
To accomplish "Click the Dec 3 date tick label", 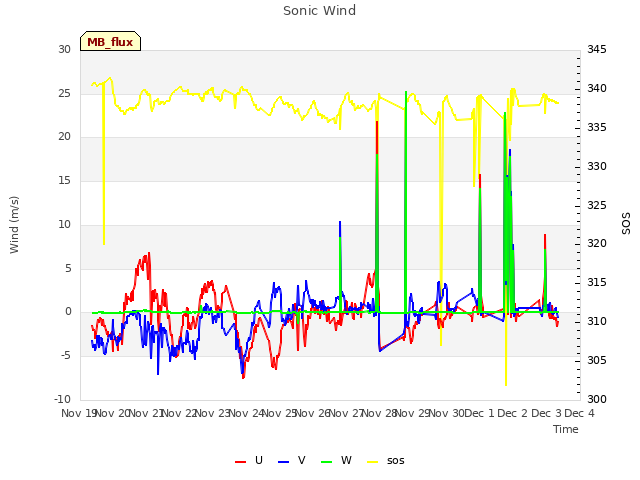I will (x=546, y=413).
